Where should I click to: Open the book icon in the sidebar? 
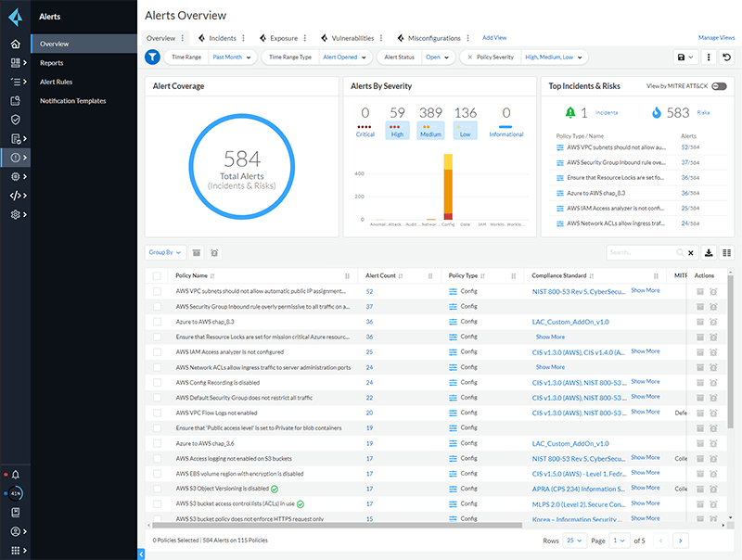(x=15, y=512)
